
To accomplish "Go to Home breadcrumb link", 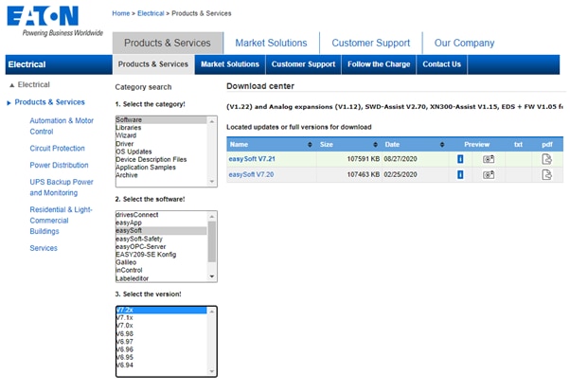I will pos(120,13).
